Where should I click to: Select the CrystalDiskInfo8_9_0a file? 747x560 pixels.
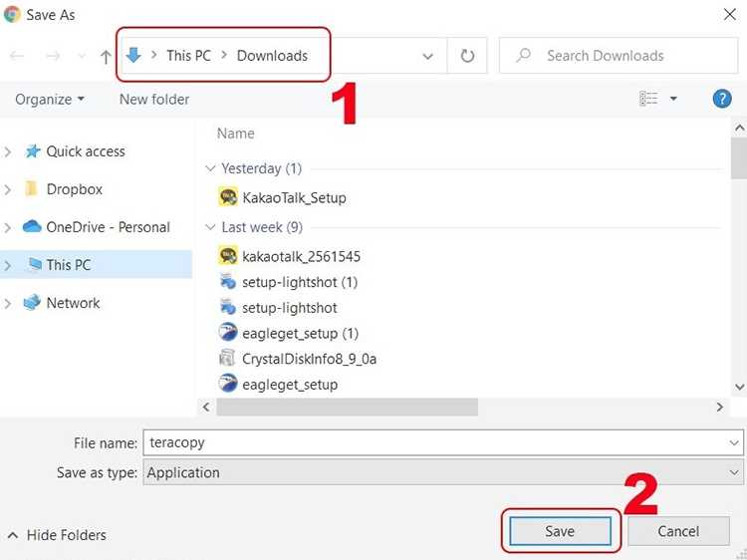pos(297,359)
